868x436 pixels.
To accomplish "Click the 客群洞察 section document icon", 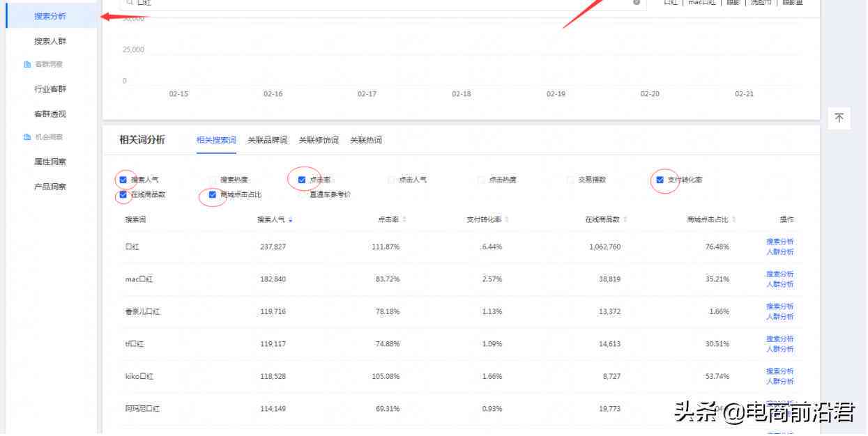I will [x=27, y=65].
